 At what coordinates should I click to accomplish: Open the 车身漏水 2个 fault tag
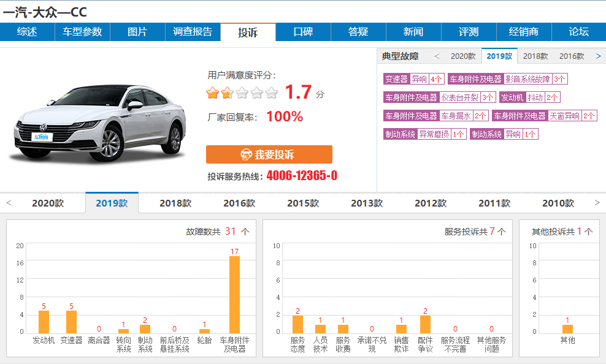(436, 116)
